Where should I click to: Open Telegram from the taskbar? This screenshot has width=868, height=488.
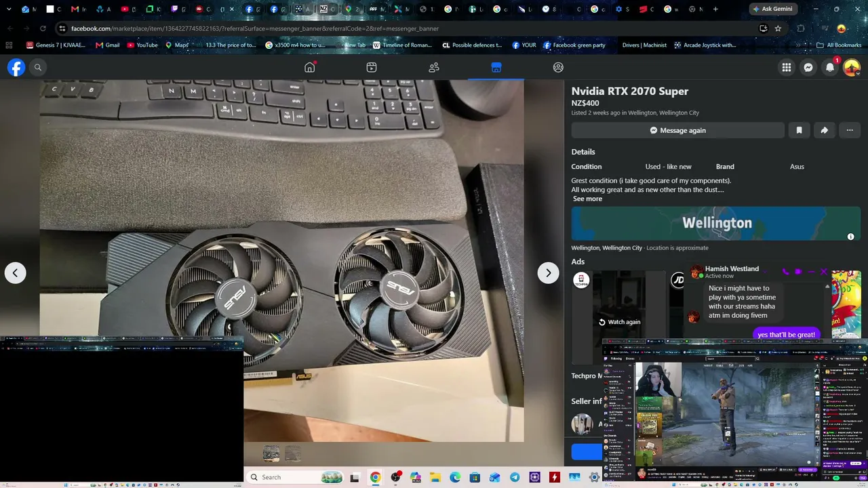[515, 477]
